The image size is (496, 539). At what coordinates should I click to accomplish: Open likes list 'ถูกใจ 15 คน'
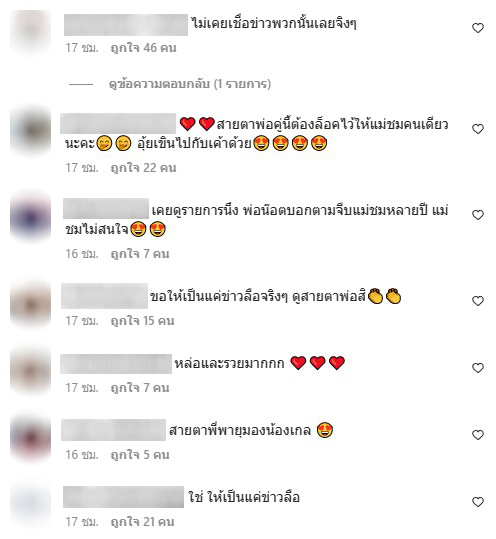pos(142,321)
